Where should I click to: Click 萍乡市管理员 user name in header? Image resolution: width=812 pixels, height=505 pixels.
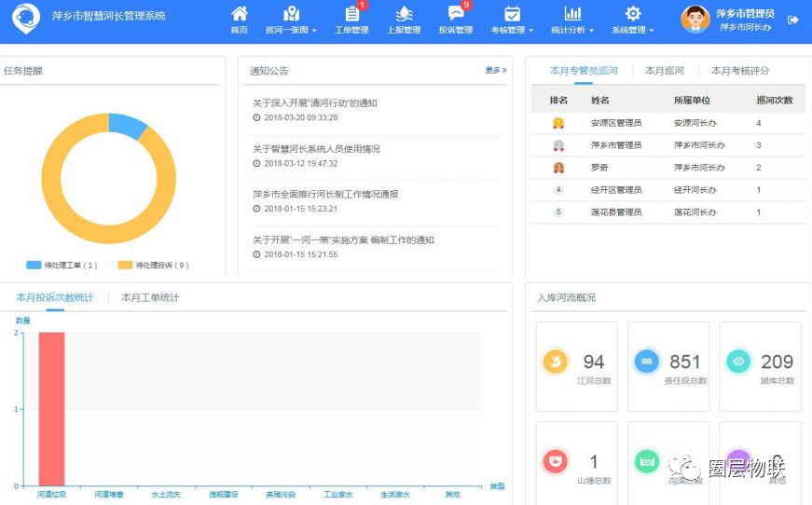745,14
